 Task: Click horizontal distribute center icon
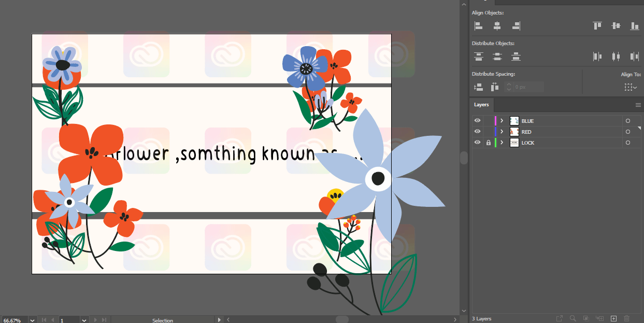tap(616, 56)
